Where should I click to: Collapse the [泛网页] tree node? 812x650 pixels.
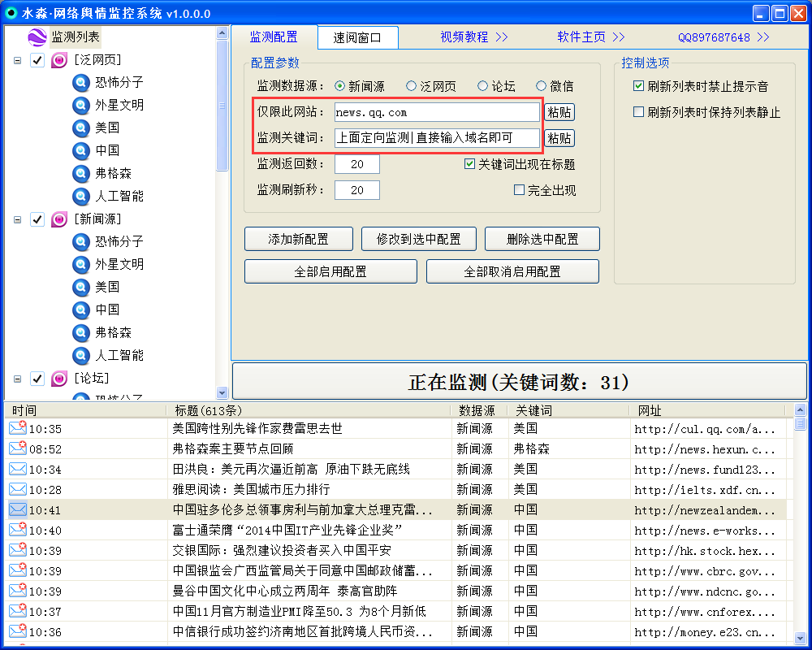pos(18,61)
